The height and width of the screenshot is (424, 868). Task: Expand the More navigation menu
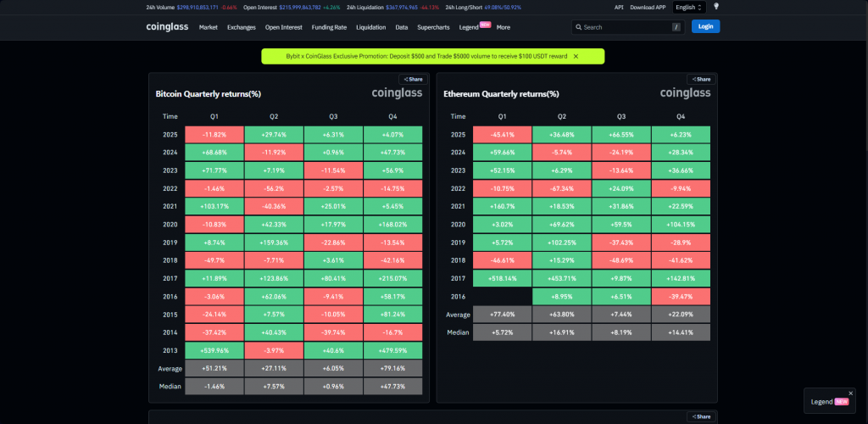pos(504,27)
